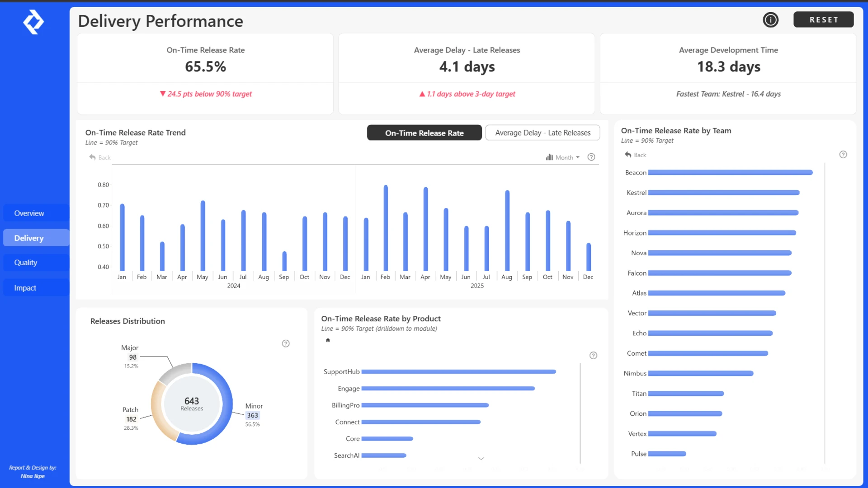Click the bar chart icon next to Month
Image resolution: width=868 pixels, height=488 pixels.
(549, 157)
